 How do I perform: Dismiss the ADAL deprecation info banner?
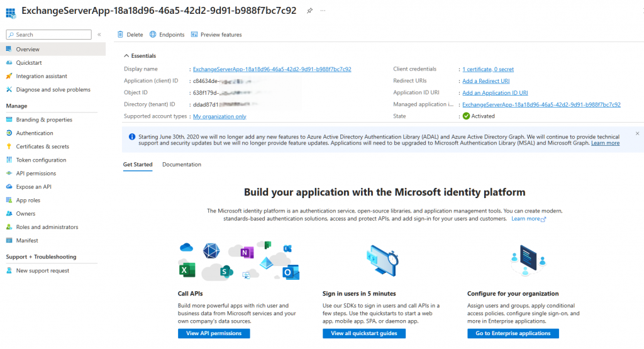tap(637, 133)
